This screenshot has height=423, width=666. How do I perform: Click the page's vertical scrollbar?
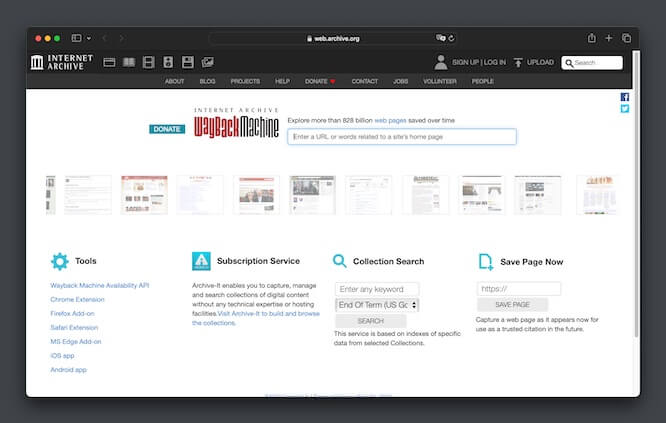click(x=636, y=193)
